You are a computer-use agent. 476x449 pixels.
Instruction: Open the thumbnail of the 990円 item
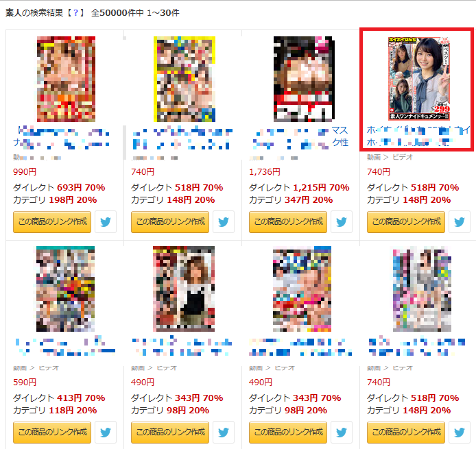(66, 79)
